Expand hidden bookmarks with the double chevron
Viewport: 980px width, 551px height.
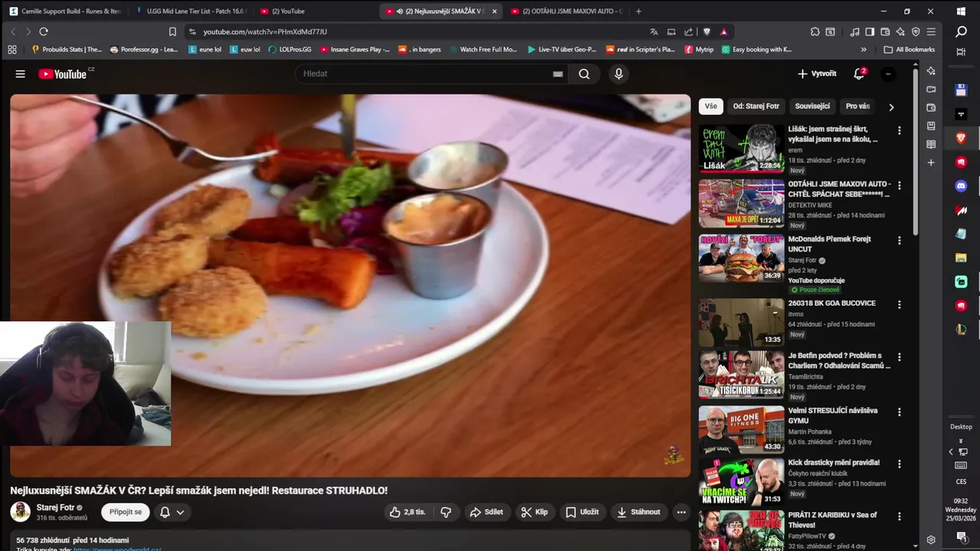(x=864, y=49)
